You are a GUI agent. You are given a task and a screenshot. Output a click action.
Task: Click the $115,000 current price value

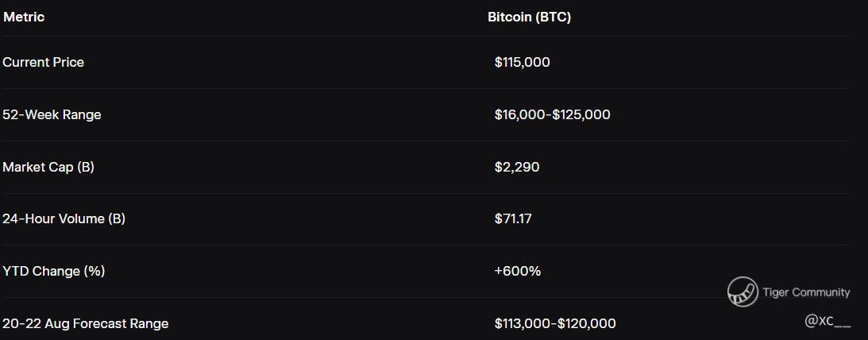click(522, 62)
